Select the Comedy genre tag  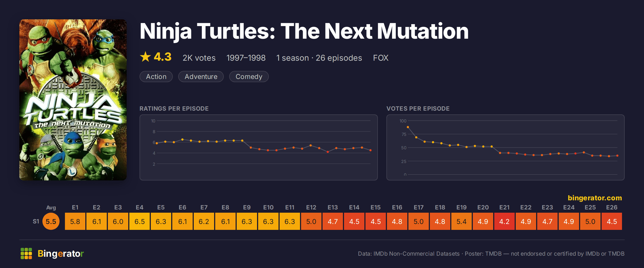[249, 77]
